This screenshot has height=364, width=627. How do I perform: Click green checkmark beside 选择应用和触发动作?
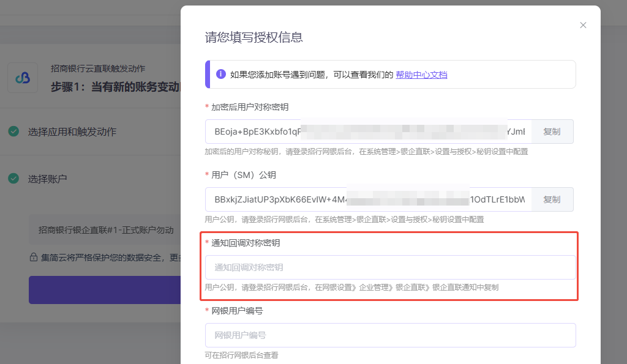click(x=13, y=132)
